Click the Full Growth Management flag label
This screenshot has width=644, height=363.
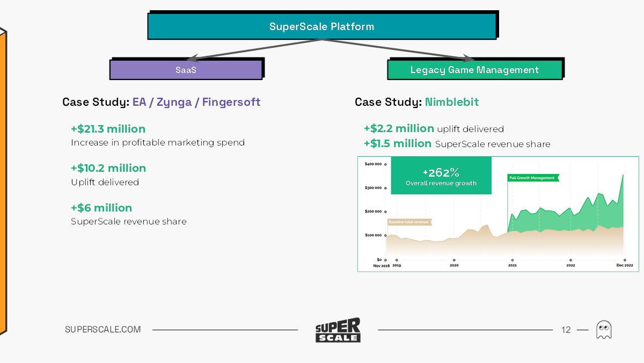coord(533,178)
